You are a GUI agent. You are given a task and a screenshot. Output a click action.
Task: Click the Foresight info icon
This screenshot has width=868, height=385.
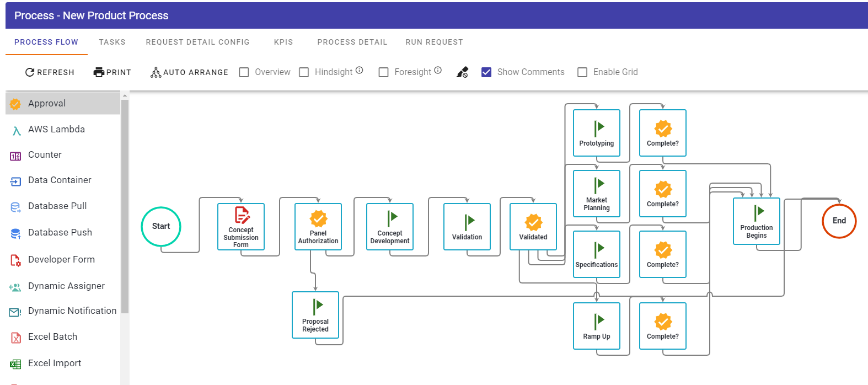pyautogui.click(x=438, y=70)
